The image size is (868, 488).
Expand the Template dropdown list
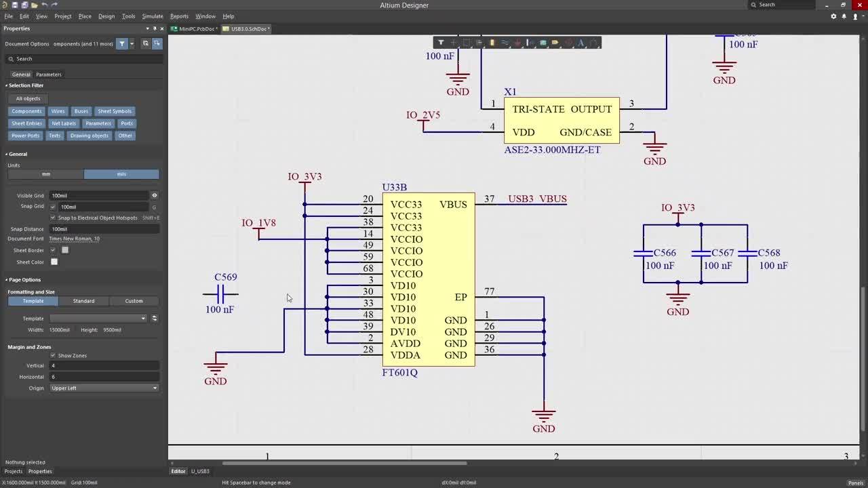click(98, 319)
